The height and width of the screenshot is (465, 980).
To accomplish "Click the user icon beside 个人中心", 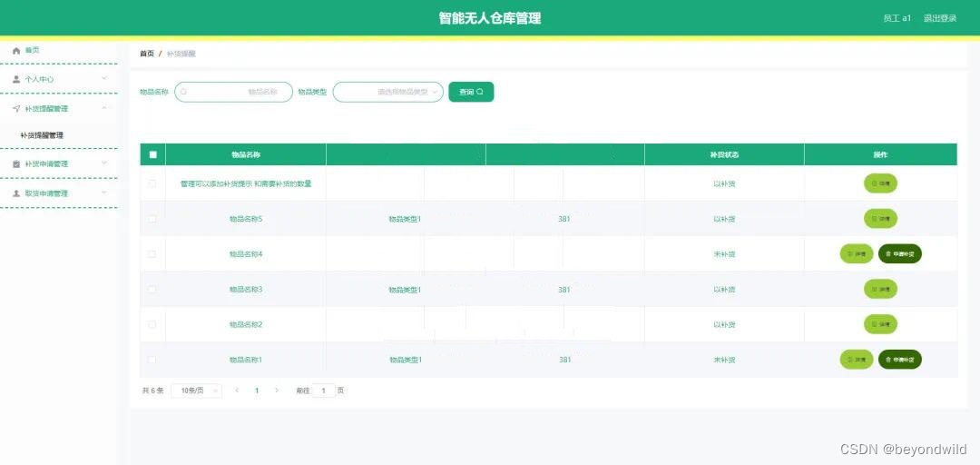I will (16, 79).
